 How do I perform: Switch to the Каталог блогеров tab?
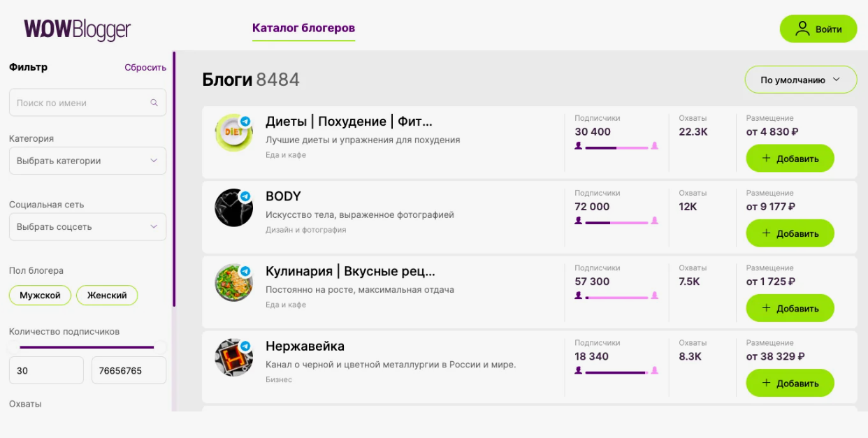pyautogui.click(x=303, y=29)
